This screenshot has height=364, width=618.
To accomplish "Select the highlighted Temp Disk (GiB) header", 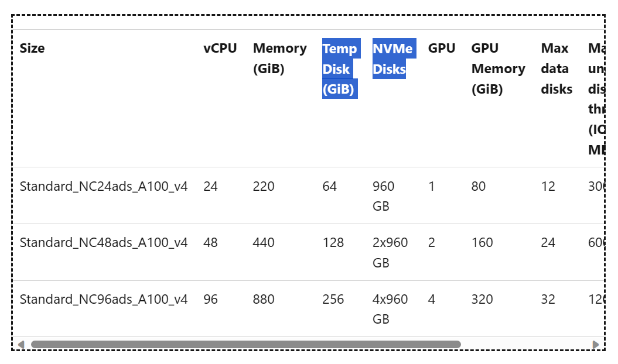I will pos(340,68).
